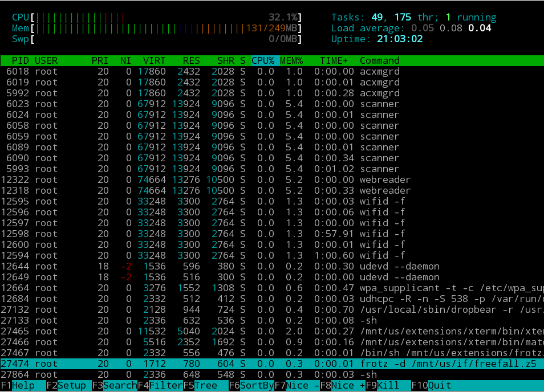
Task: Select process row PID 12595 wifid
Action: [x=272, y=201]
